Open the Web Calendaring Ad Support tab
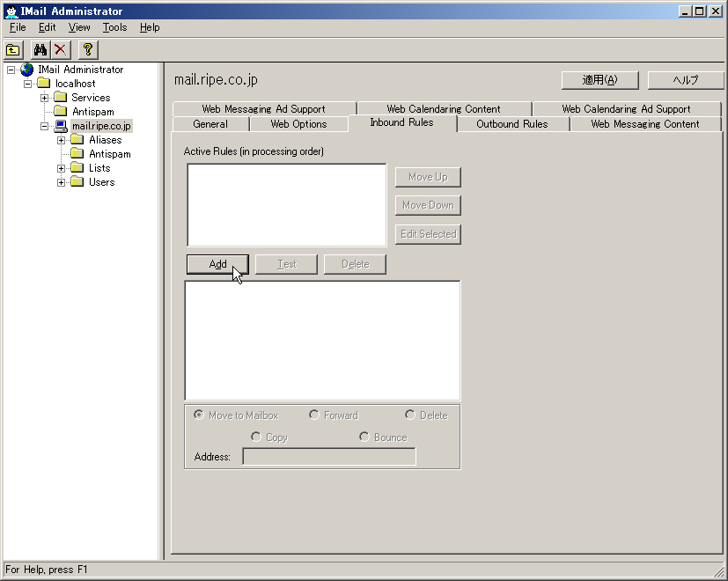This screenshot has height=581, width=728. coord(626,109)
